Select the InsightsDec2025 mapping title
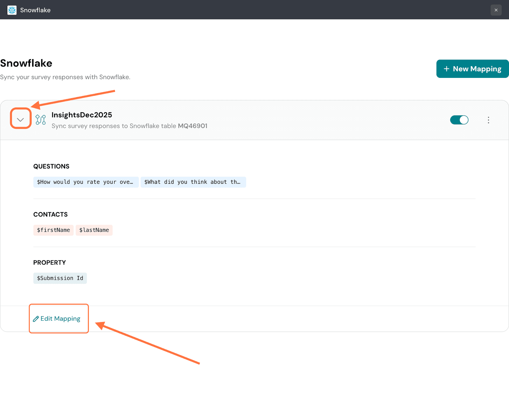 click(82, 115)
